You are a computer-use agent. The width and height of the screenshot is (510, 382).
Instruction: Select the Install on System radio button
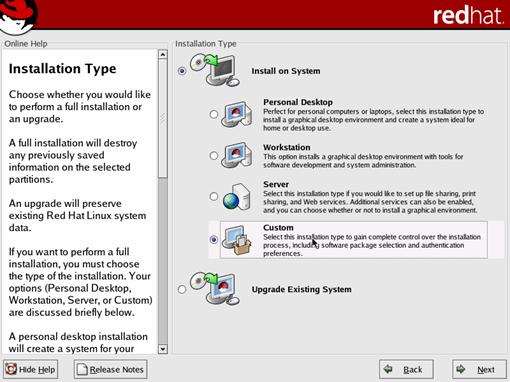(182, 71)
